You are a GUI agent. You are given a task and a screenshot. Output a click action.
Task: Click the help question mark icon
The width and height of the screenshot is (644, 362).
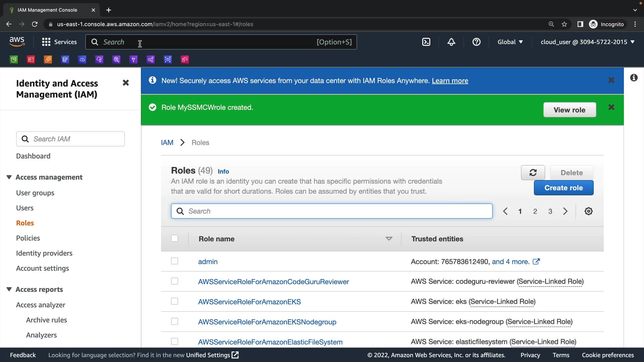click(476, 42)
